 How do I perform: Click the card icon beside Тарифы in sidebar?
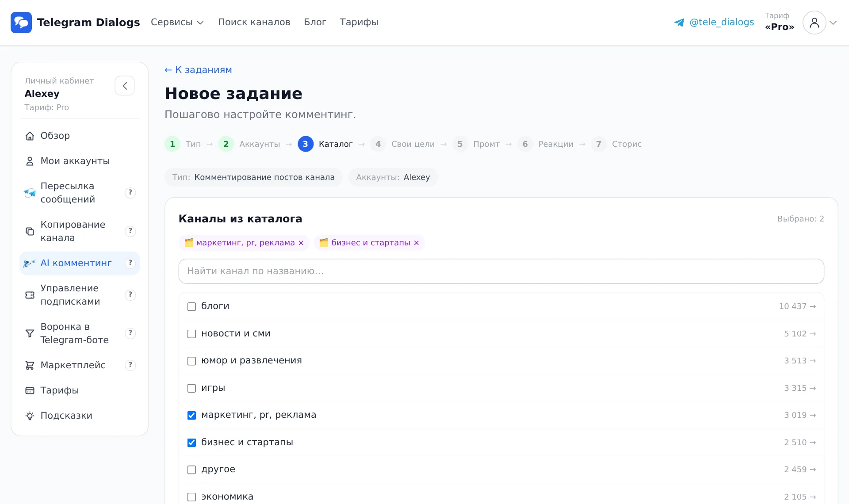pos(30,390)
